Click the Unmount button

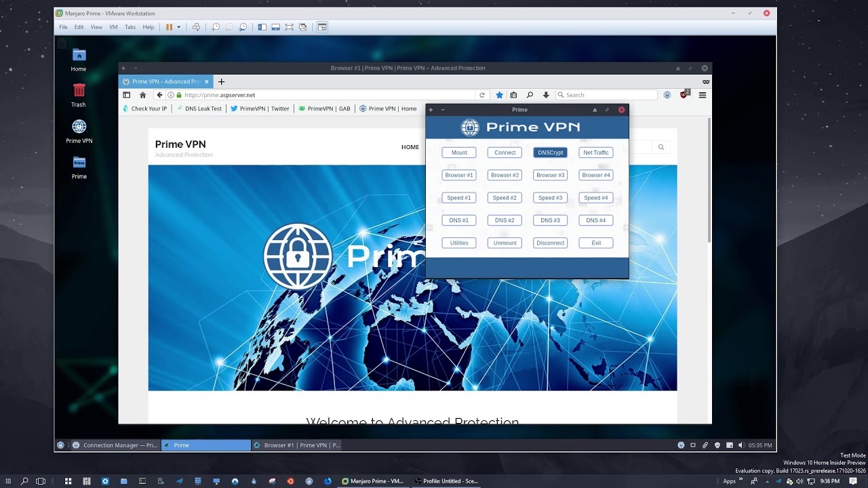[x=505, y=243]
